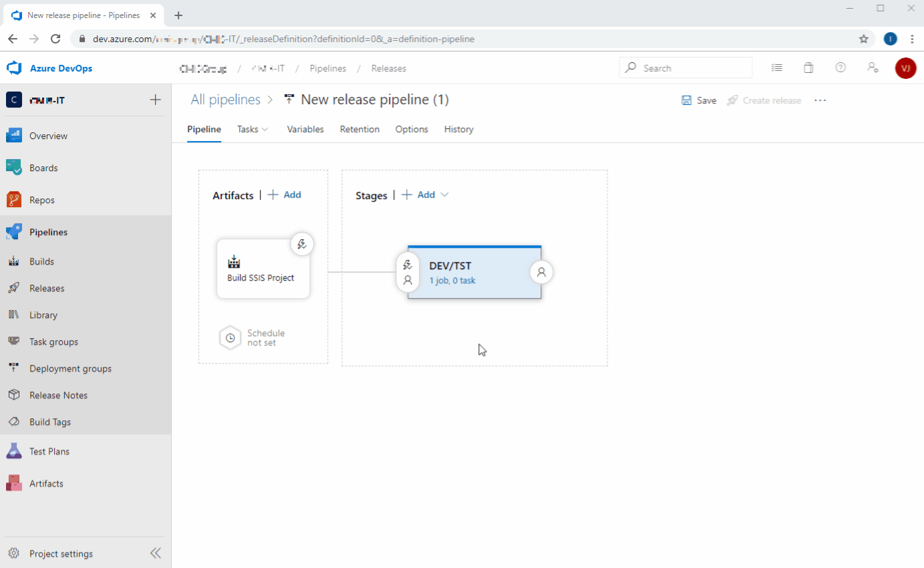Screen dimensions: 924x568
Task: Switch to the Variables tab
Action: (x=305, y=129)
